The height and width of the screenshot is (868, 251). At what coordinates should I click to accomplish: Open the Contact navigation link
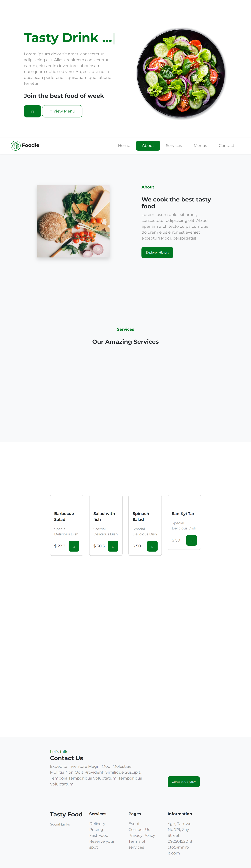point(226,145)
